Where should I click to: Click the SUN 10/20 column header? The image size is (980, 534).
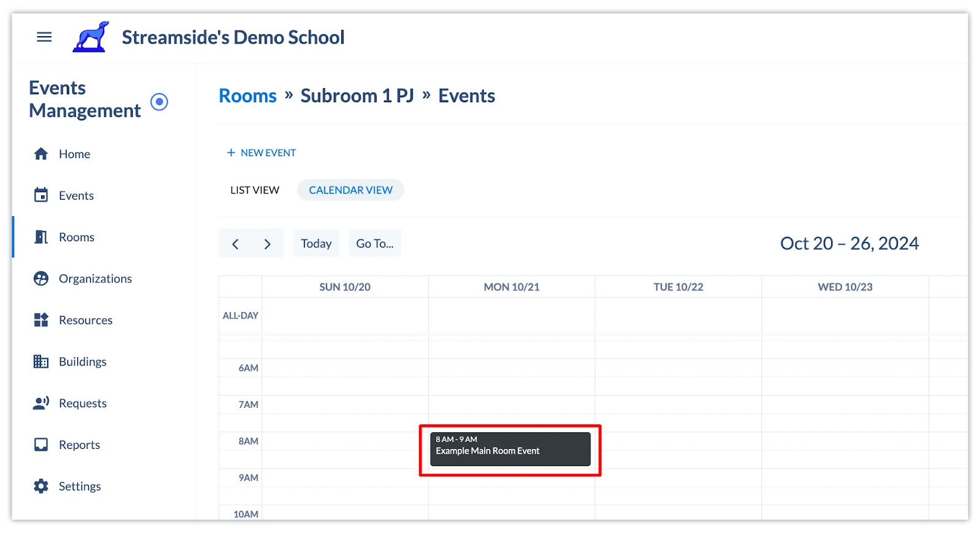[345, 287]
